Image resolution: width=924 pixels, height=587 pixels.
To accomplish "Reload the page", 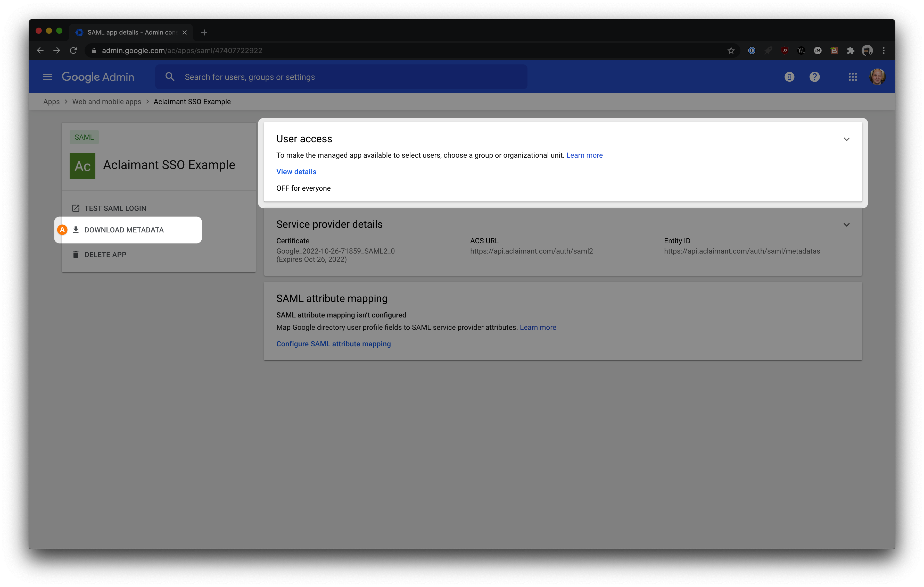I will click(73, 51).
